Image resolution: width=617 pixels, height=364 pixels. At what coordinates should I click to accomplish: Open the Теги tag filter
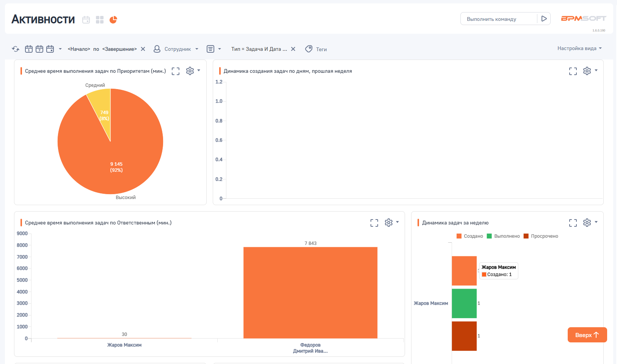[316, 49]
